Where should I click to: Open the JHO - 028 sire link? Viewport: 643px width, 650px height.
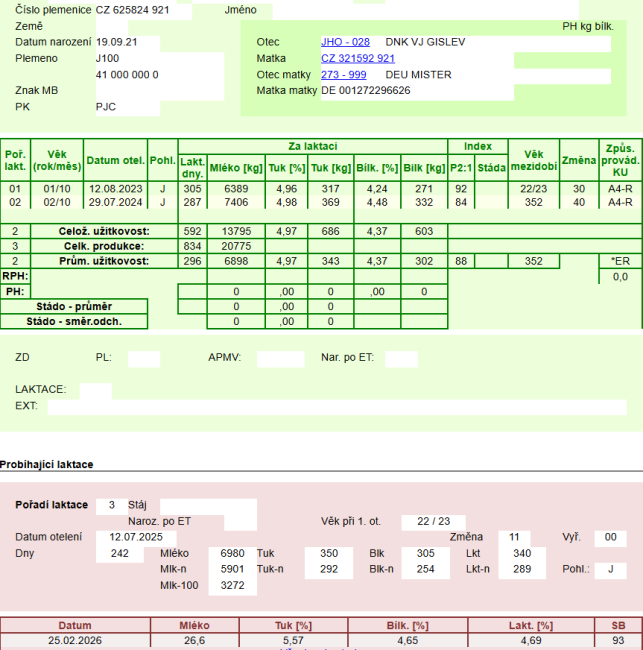coord(345,42)
